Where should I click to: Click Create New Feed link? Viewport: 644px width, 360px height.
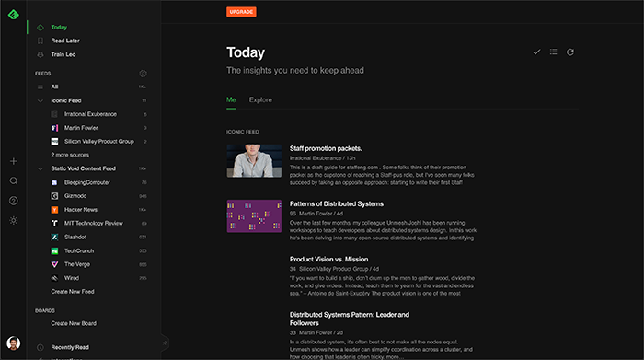pyautogui.click(x=73, y=291)
